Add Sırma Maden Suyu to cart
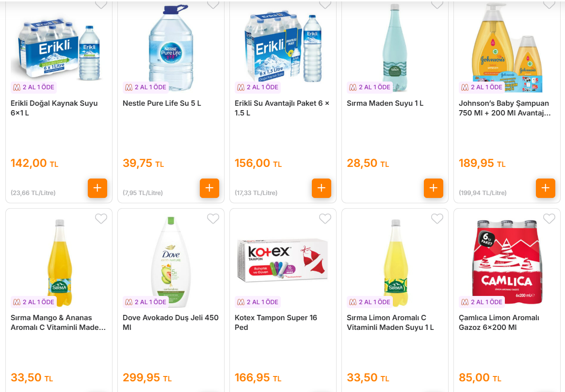Image resolution: width=565 pixels, height=392 pixels. point(434,188)
